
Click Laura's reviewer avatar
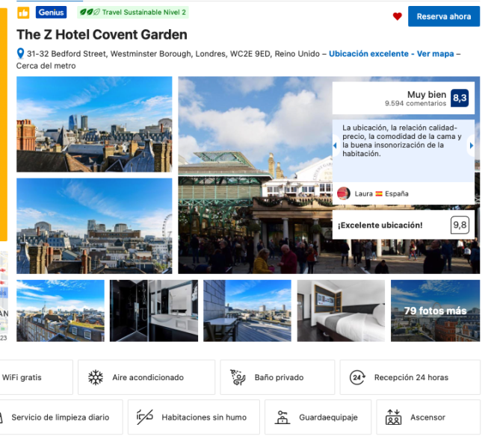click(x=344, y=193)
